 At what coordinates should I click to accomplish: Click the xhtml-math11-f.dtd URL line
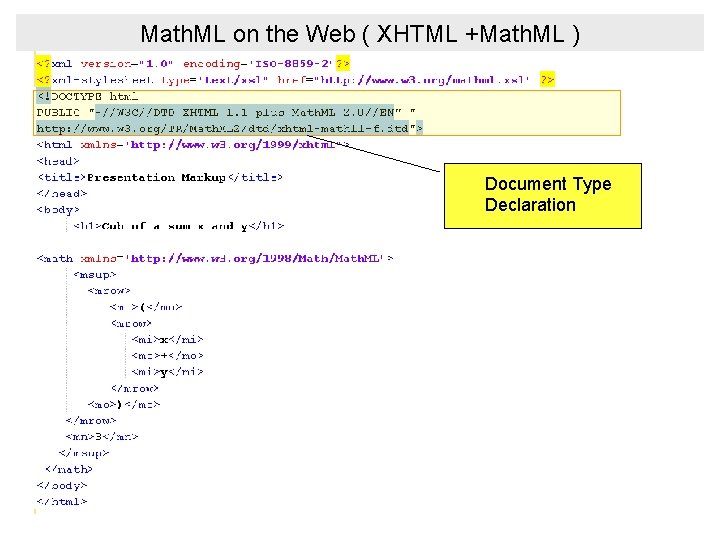(229, 129)
